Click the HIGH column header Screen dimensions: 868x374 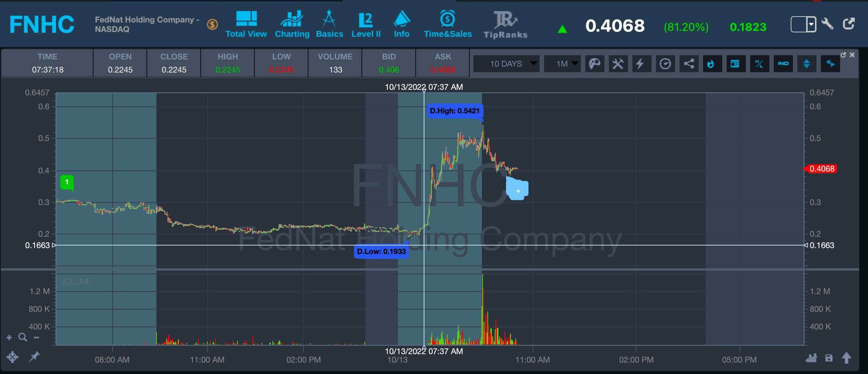(x=228, y=57)
